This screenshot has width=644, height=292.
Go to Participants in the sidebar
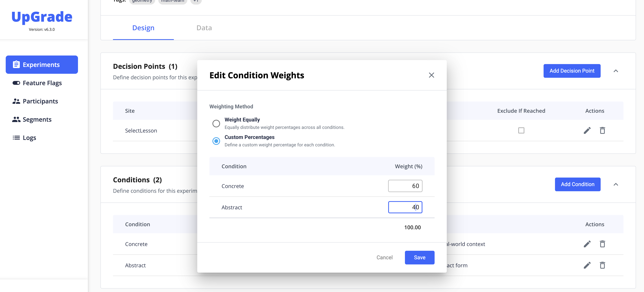point(40,101)
